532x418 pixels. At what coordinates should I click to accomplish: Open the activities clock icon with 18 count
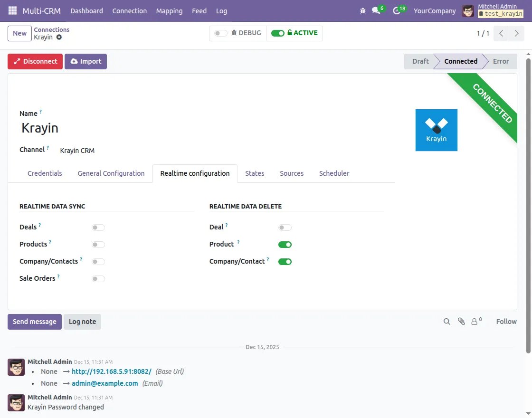pos(397,10)
